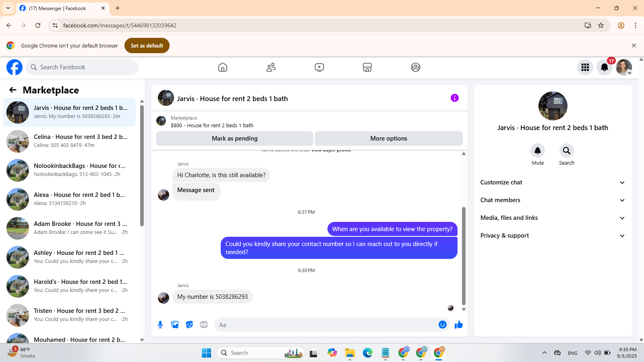
Task: Open the Friends icon in top navigation
Action: pyautogui.click(x=271, y=67)
